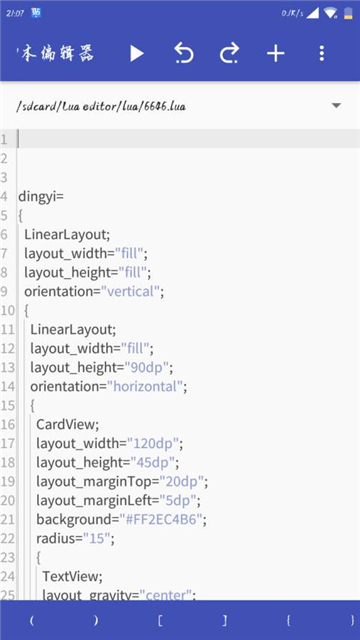Viewport: 360px width, 640px height.
Task: Insert a closing square bracket
Action: click(x=225, y=620)
